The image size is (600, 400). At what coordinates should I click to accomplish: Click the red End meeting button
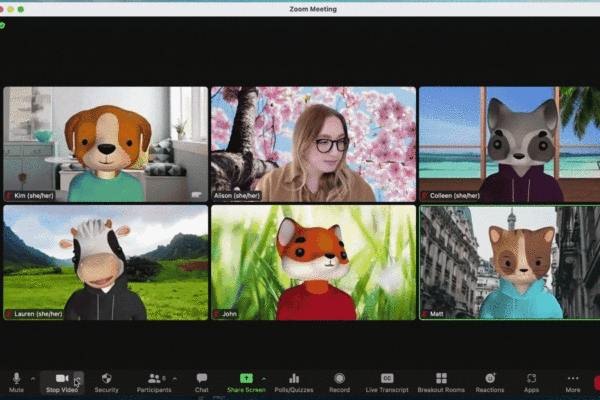tap(596, 381)
